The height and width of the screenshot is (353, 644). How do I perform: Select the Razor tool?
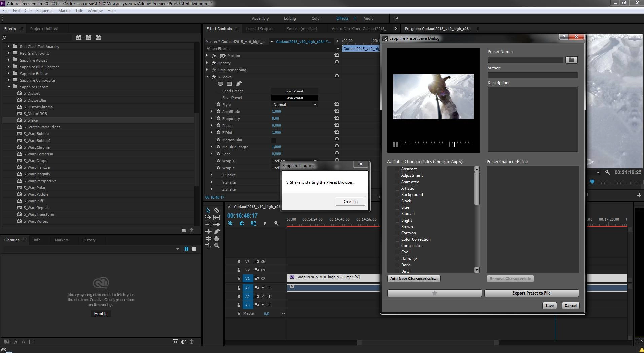217,210
